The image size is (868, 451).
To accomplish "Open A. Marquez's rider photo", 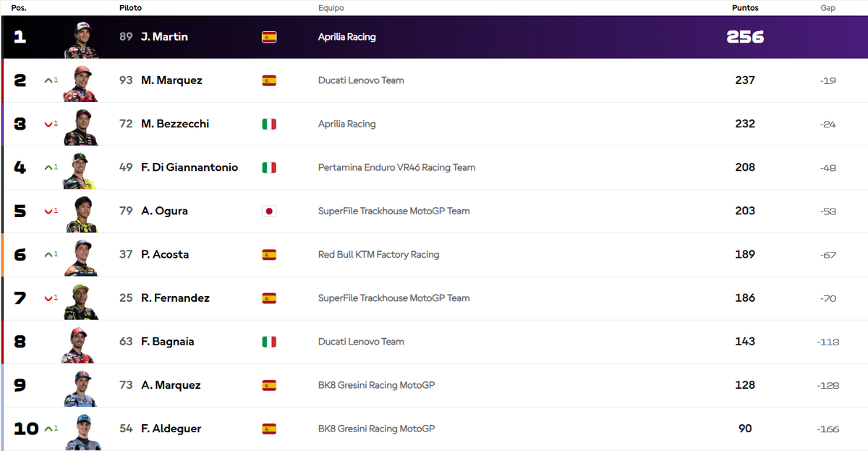I will click(80, 388).
